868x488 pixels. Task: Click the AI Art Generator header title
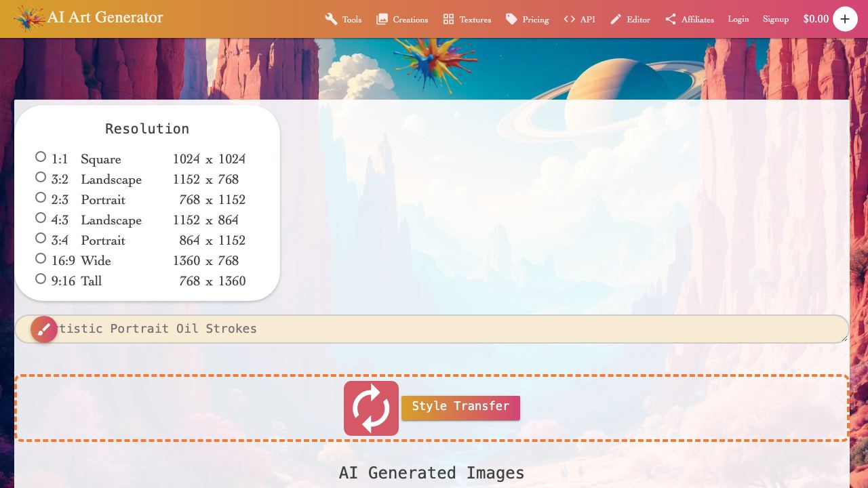105,18
